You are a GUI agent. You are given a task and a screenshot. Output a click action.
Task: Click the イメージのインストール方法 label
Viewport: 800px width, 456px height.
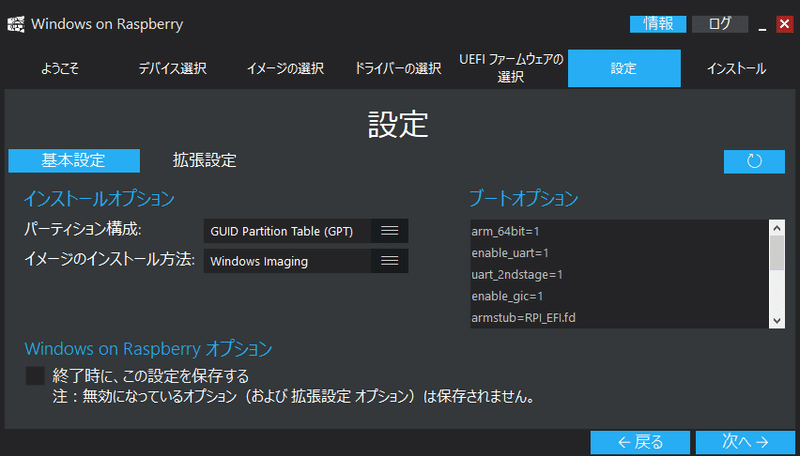(x=110, y=260)
